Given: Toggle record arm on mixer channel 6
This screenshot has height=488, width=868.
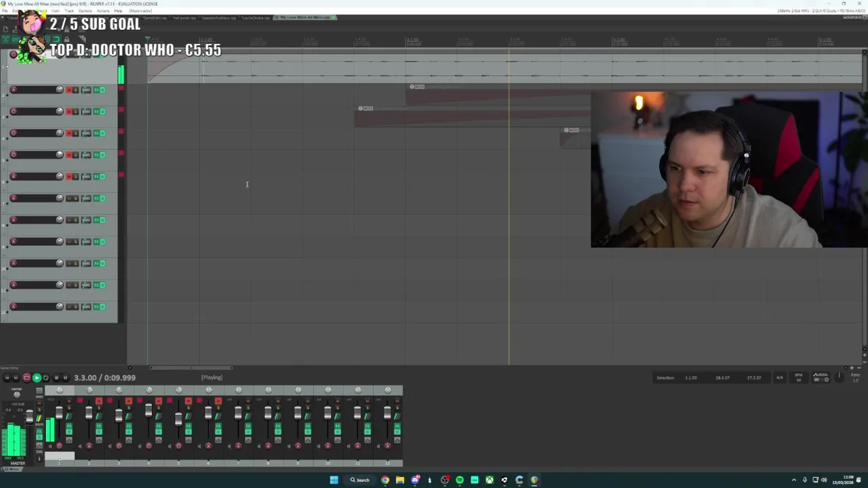Looking at the screenshot, I should [x=208, y=446].
